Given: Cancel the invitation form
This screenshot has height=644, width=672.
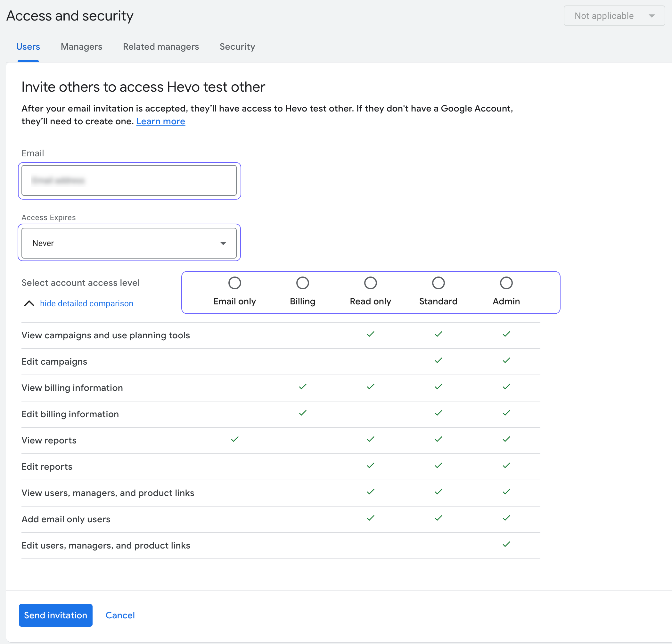Looking at the screenshot, I should [120, 615].
